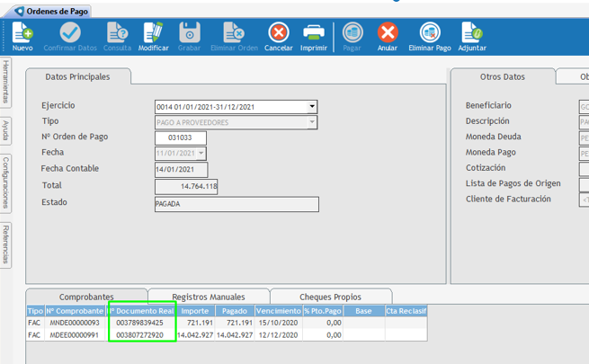Open the Herramientas side panel
589x364 pixels.
[x=6, y=82]
